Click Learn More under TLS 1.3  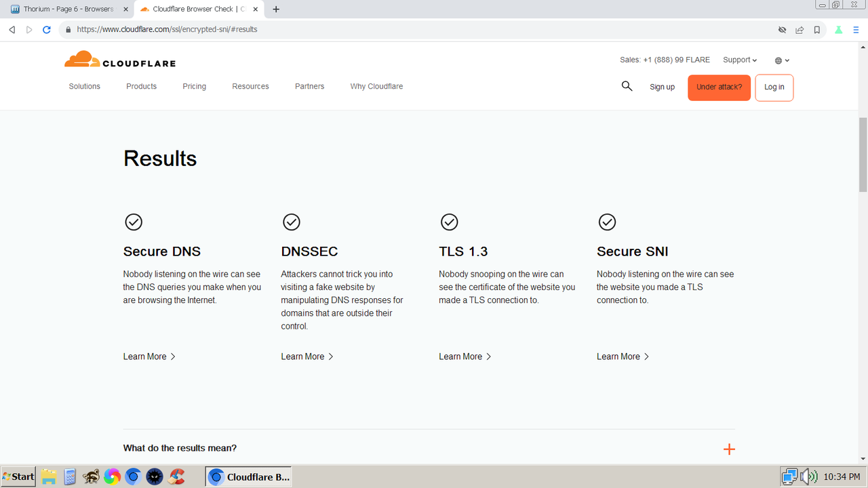click(465, 357)
